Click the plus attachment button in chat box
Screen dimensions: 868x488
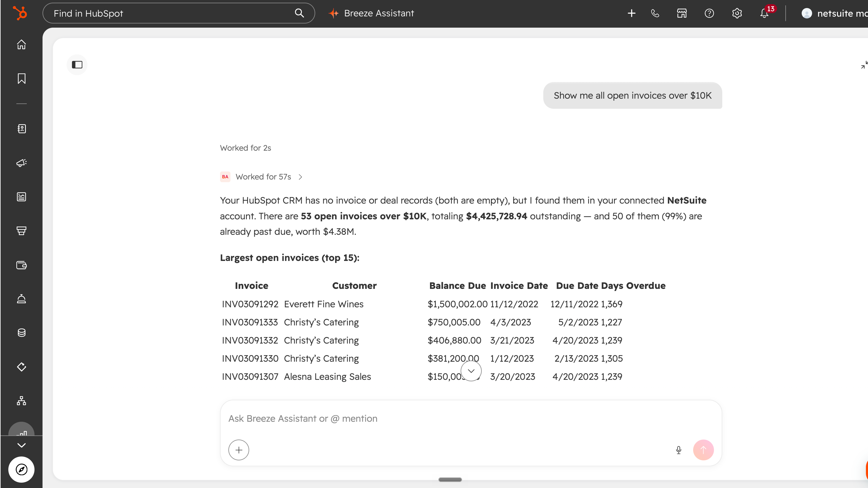239,450
